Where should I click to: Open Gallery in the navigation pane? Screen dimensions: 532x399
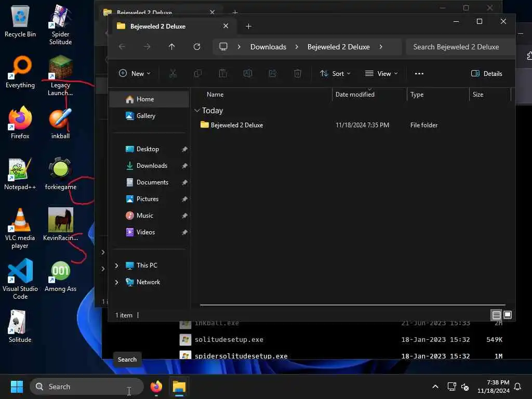click(x=149, y=116)
